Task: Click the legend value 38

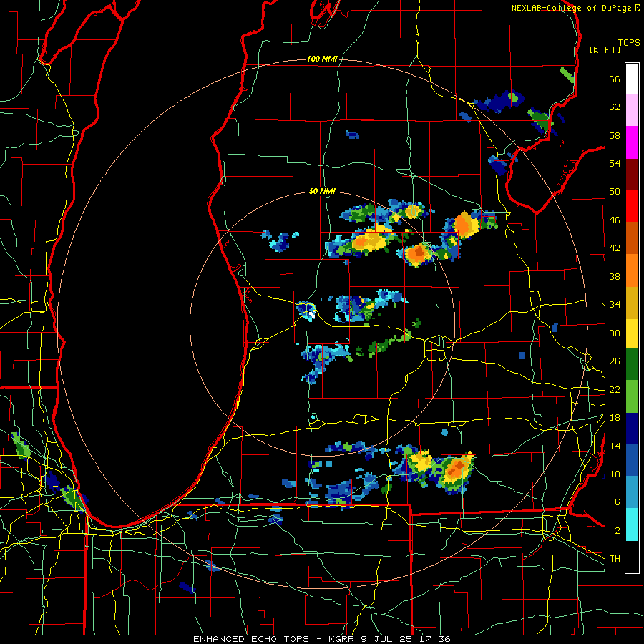Action: 615,276
